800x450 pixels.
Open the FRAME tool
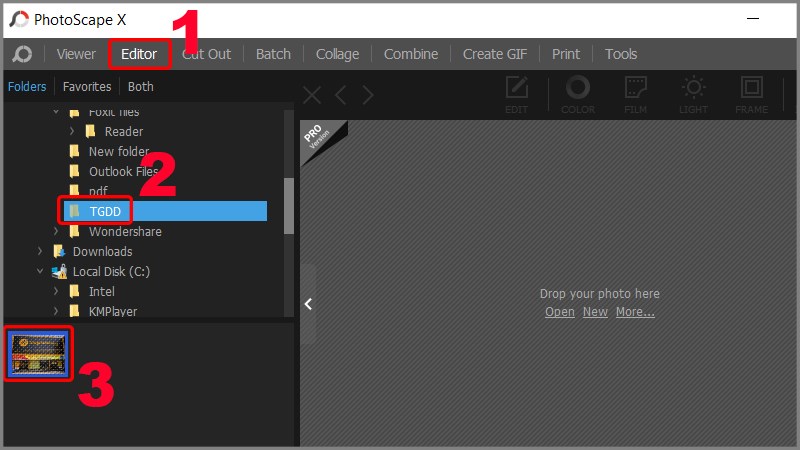click(x=752, y=94)
